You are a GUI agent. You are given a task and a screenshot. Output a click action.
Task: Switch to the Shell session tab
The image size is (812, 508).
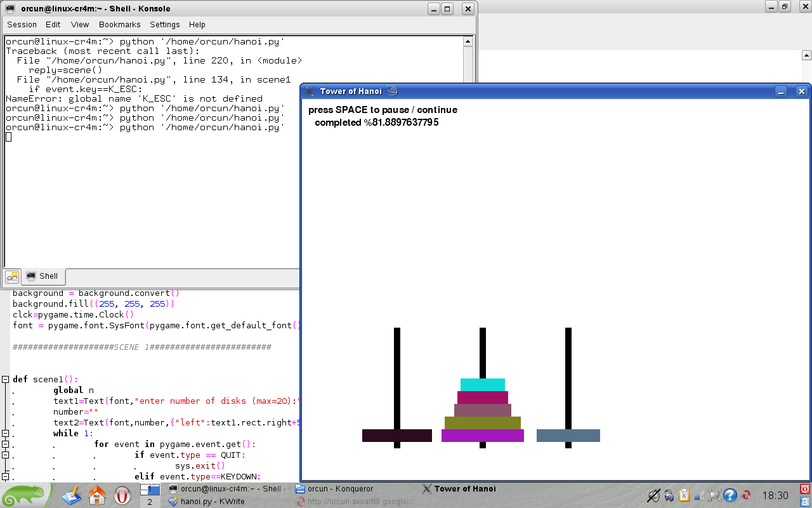(x=43, y=276)
